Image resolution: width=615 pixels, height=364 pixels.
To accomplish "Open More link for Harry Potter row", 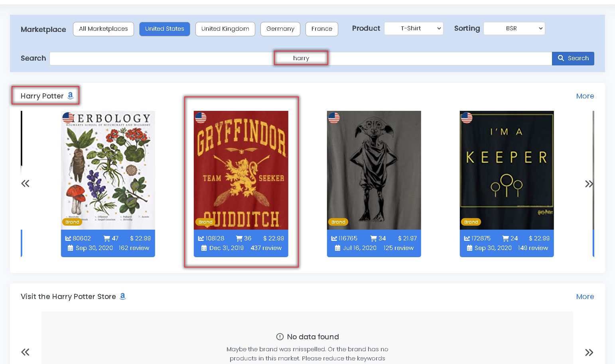I will [585, 96].
